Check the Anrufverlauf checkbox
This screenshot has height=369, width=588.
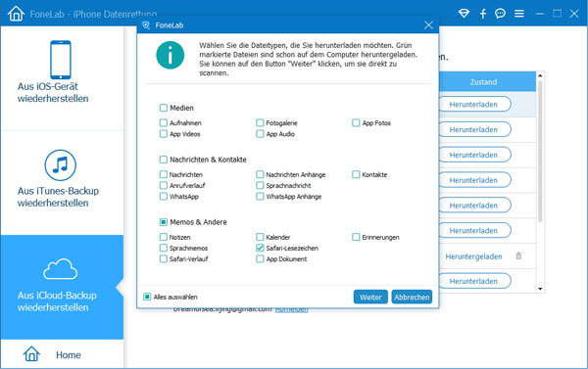164,185
